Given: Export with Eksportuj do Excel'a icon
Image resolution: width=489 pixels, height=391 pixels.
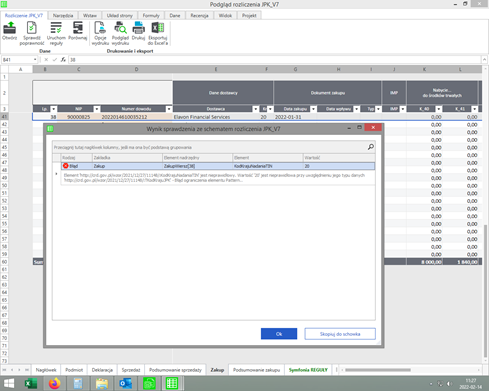Looking at the screenshot, I should (158, 29).
